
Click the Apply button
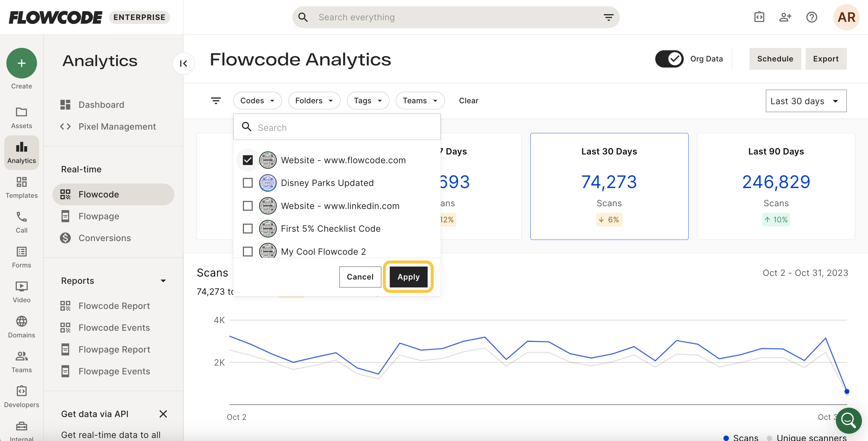(409, 277)
